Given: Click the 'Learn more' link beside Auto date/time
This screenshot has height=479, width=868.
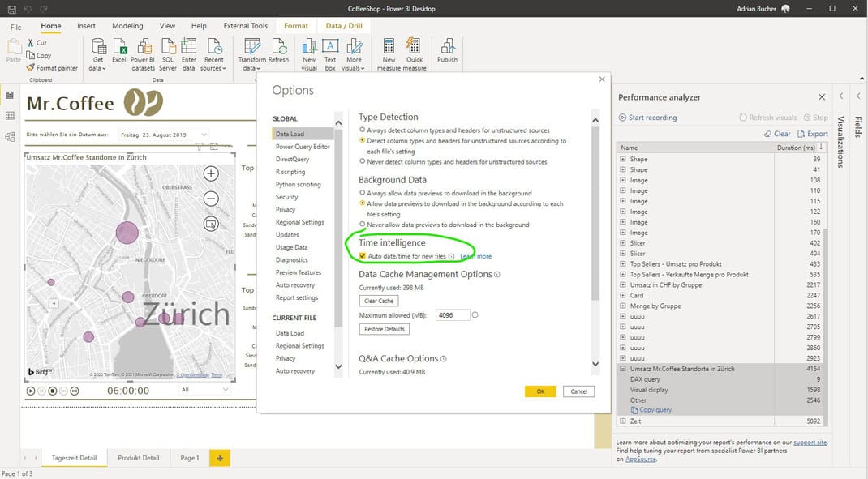Looking at the screenshot, I should [476, 255].
